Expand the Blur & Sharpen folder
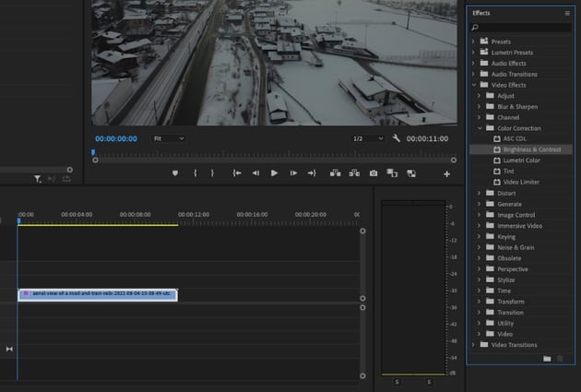581x392 pixels. point(480,106)
